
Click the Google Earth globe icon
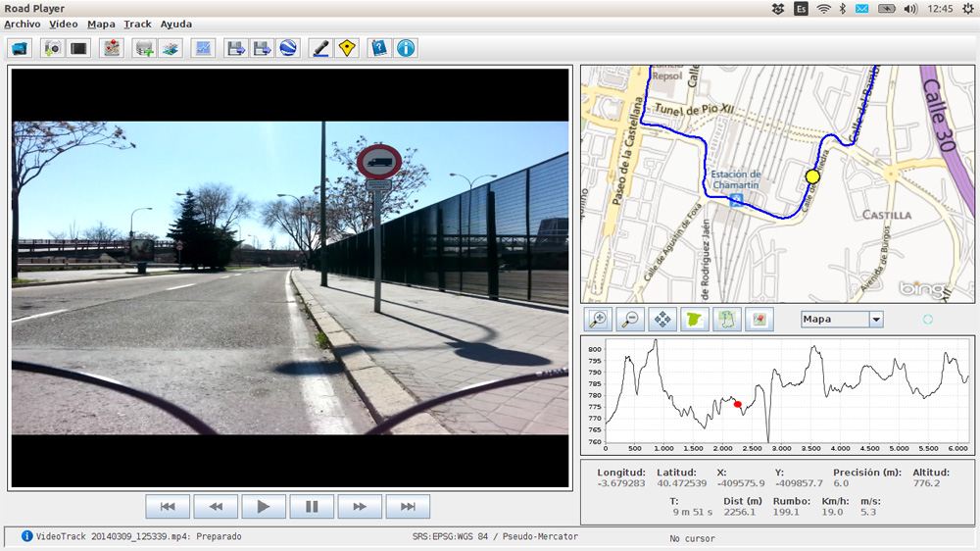click(x=288, y=47)
